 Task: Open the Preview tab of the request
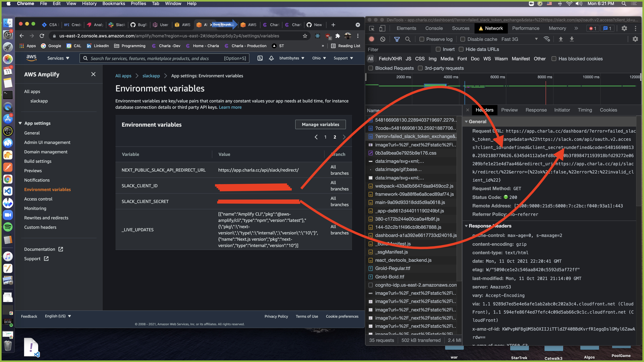tap(509, 110)
